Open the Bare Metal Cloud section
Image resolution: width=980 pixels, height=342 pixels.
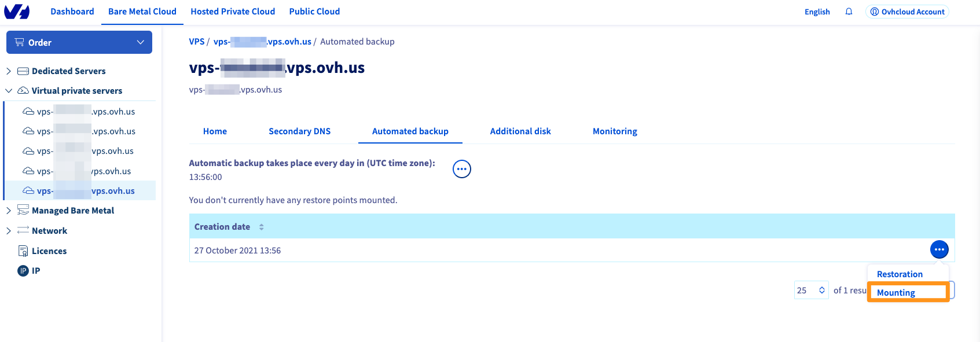pos(142,12)
